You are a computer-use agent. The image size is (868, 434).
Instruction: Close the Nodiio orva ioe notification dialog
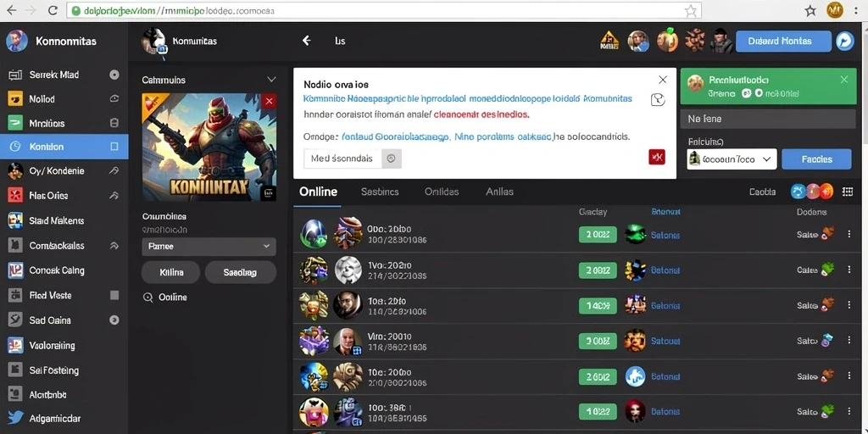coord(662,80)
